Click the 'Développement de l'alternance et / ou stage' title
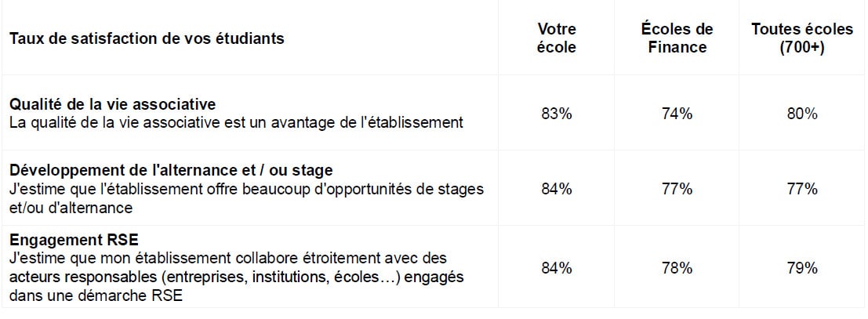 (x=172, y=170)
